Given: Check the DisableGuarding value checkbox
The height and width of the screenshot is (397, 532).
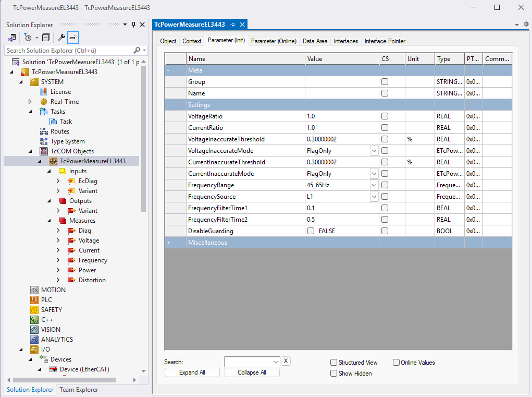Looking at the screenshot, I should (311, 231).
